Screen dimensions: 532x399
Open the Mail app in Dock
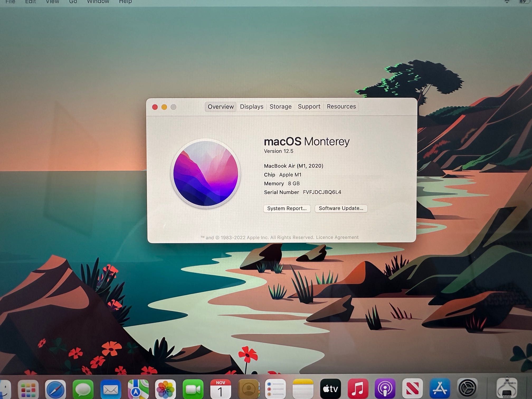click(111, 389)
